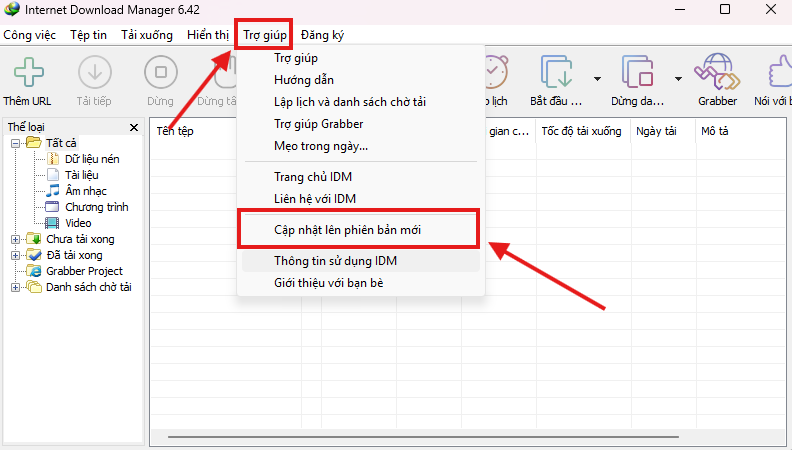
Task: Click the scheduler clock icon
Action: (496, 72)
